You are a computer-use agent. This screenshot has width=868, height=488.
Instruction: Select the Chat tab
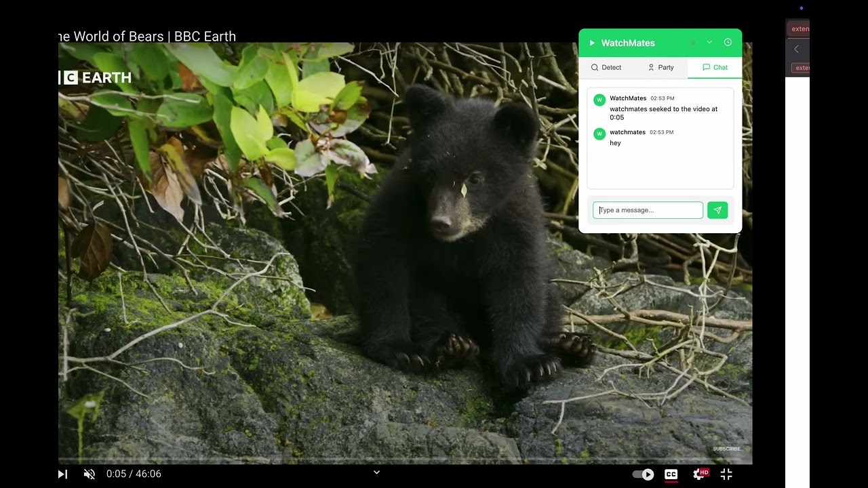[714, 67]
